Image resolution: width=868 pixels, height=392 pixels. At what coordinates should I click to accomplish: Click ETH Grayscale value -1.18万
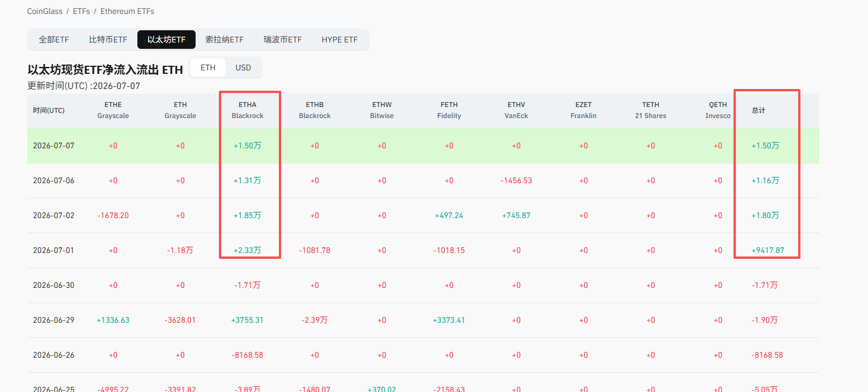(x=180, y=250)
